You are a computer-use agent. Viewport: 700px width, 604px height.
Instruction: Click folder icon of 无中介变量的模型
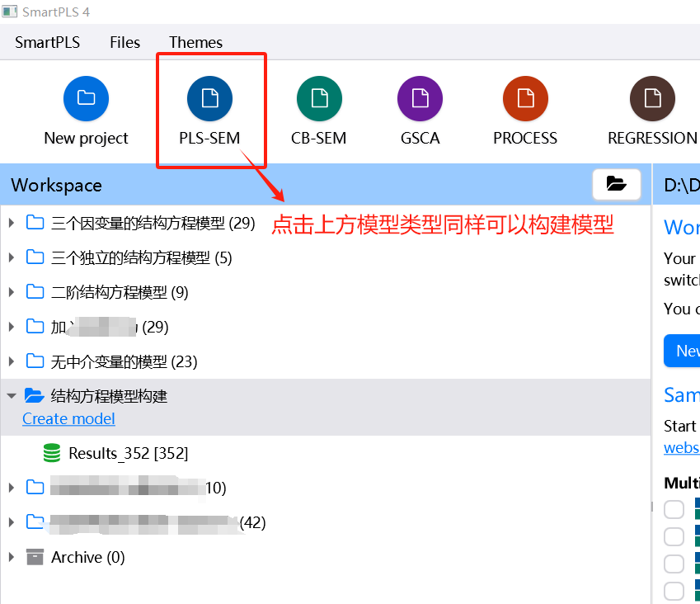[x=35, y=361]
